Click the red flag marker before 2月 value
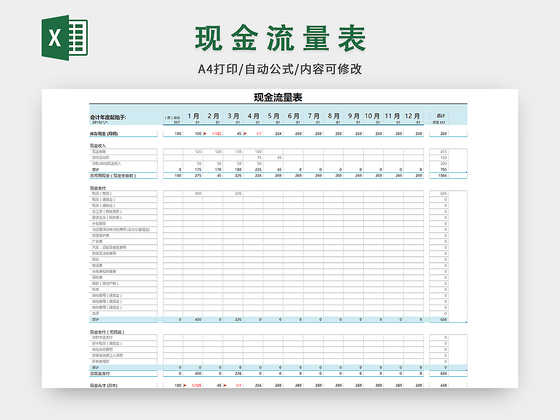This screenshot has height=420, width=560. [x=205, y=134]
